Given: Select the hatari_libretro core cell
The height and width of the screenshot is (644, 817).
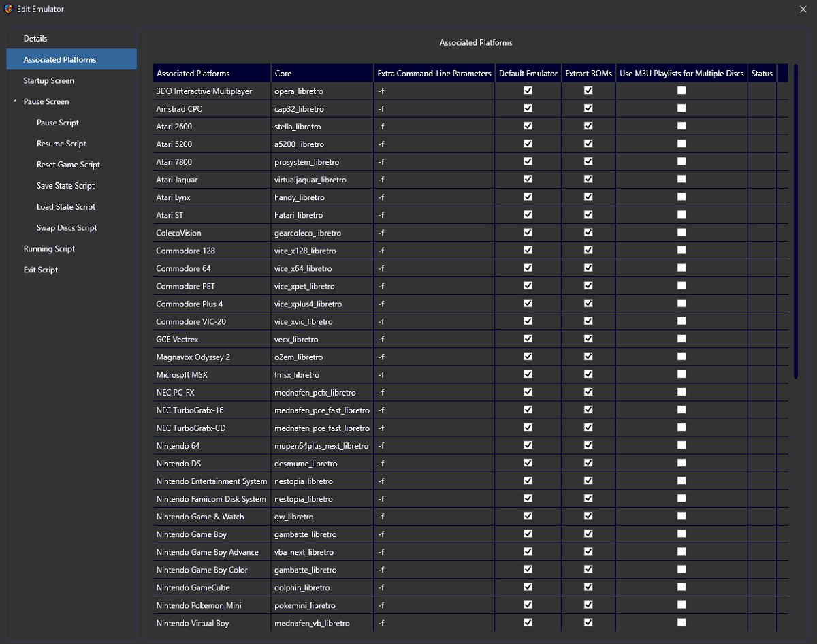Looking at the screenshot, I should pyautogui.click(x=322, y=215).
